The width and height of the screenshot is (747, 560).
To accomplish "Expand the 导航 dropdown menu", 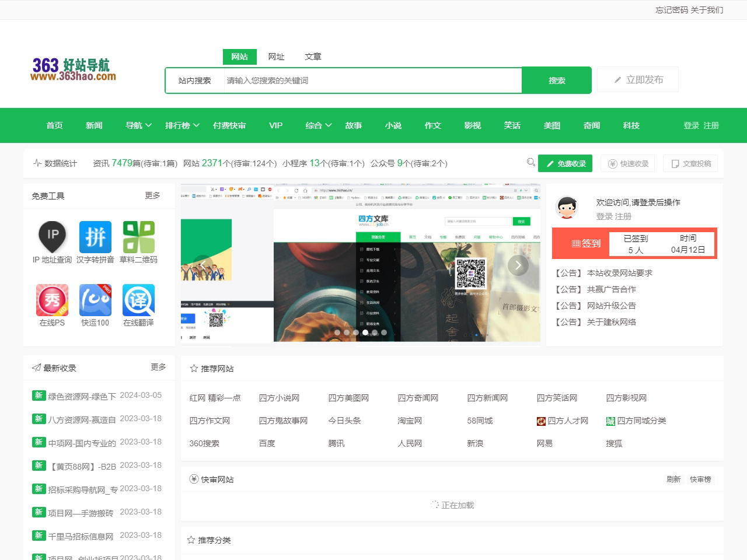I will (x=138, y=125).
